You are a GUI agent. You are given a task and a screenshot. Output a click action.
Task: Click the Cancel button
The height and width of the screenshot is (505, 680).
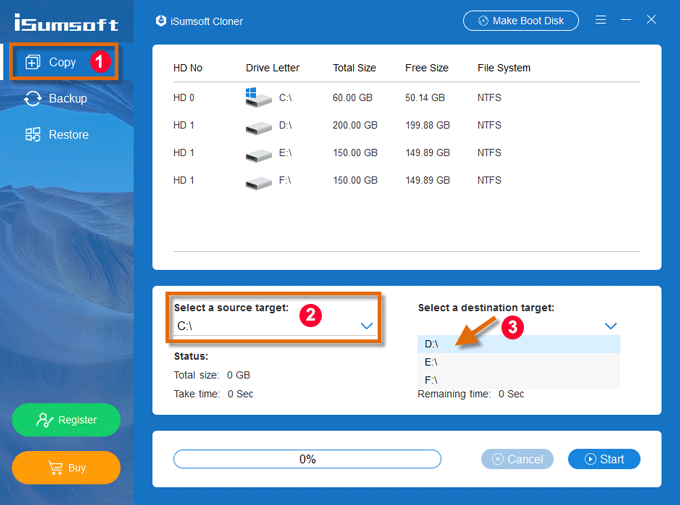[x=517, y=459]
